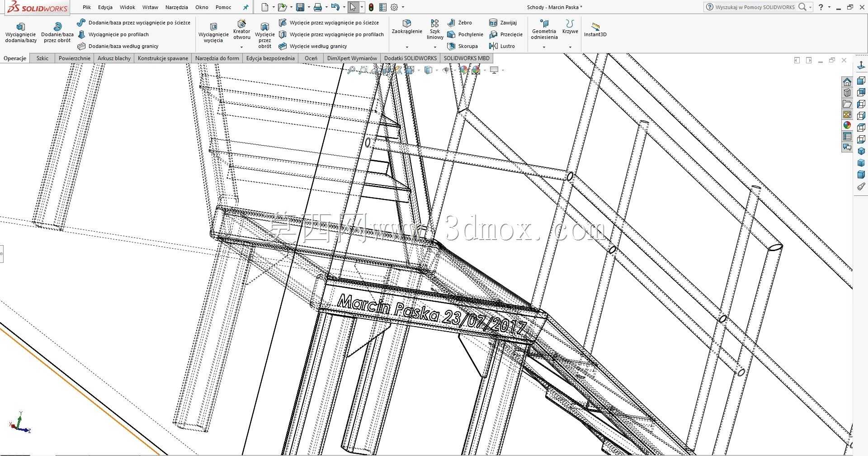
Task: Switch to Oceń tab
Action: [311, 58]
